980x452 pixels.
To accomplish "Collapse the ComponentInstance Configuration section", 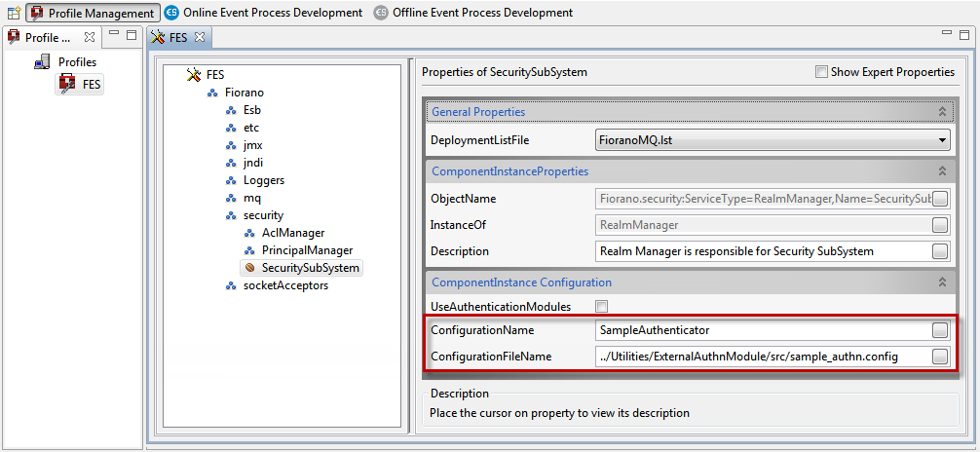I will (x=942, y=282).
